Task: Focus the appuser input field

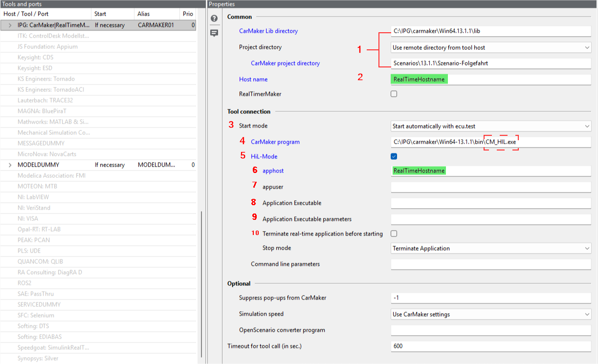Action: point(491,187)
